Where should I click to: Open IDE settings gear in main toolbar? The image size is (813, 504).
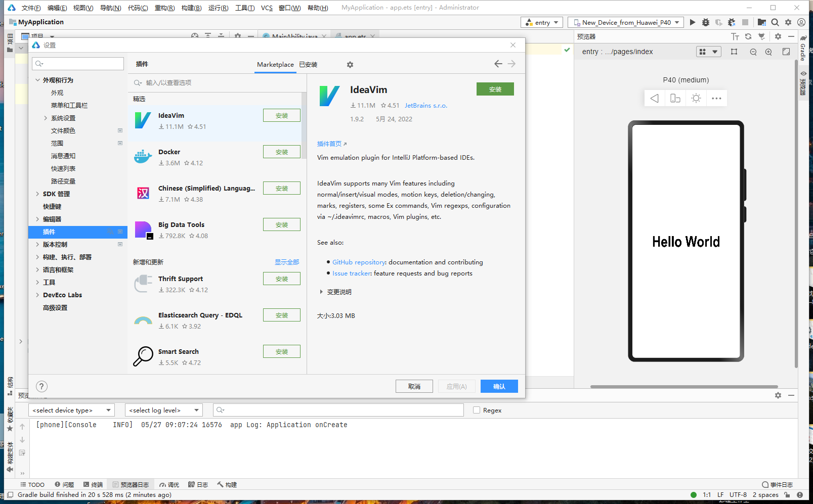coord(788,22)
